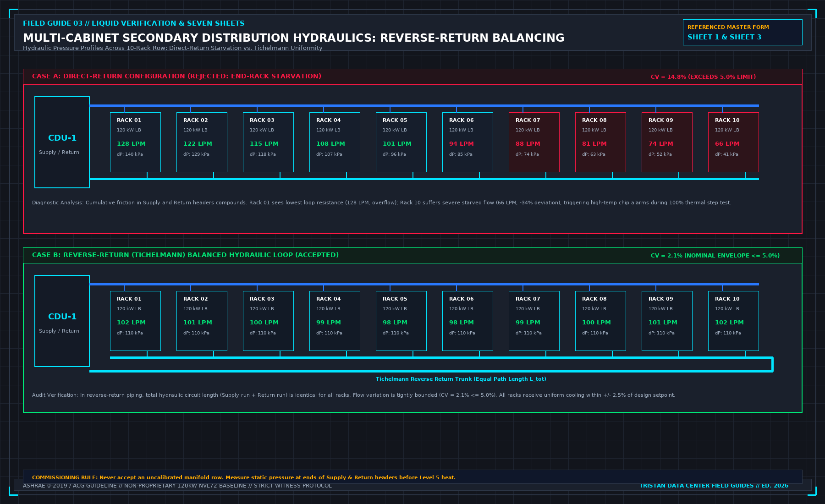
Task: Click starved Rack 09 card showing 74 LPM
Action: (667, 142)
